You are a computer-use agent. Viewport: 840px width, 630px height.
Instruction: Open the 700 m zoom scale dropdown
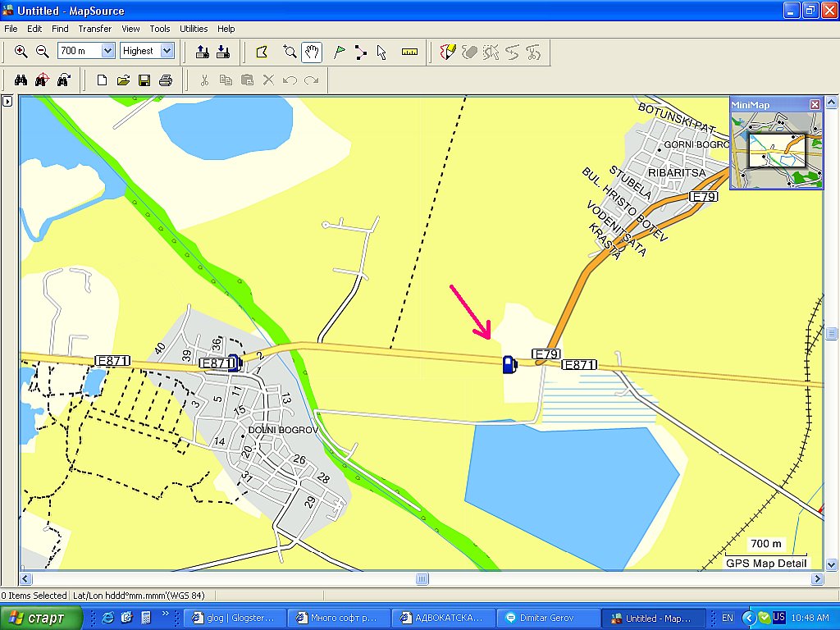[107, 51]
